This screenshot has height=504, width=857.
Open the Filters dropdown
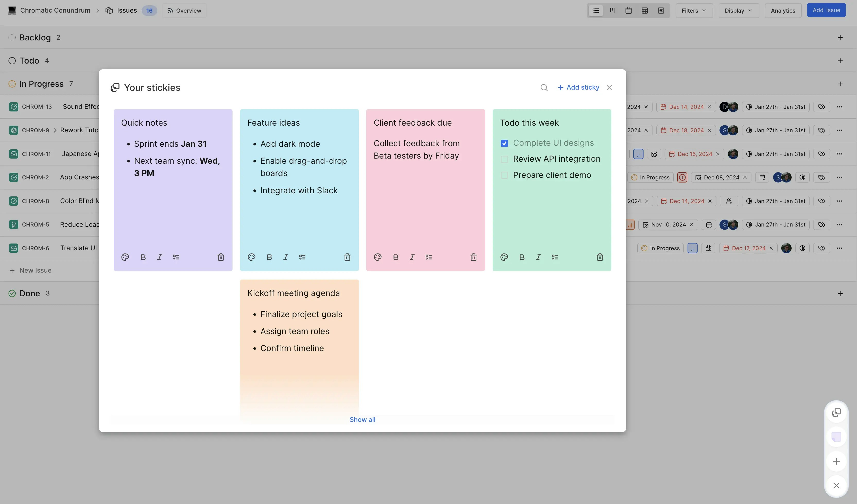694,11
